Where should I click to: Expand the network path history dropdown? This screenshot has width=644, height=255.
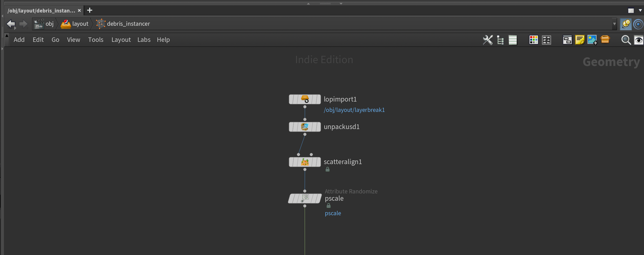[x=614, y=24]
